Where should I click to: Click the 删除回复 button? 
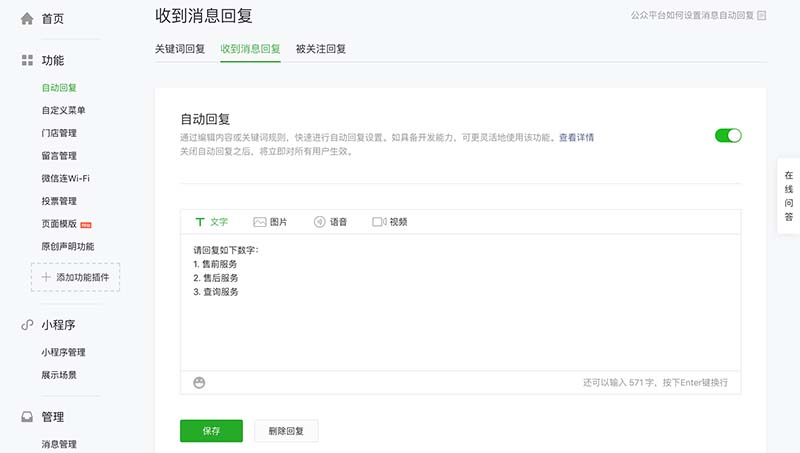[286, 431]
